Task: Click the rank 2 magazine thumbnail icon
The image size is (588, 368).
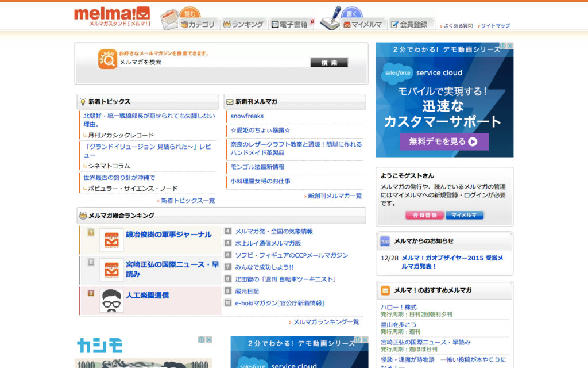Action: [111, 270]
